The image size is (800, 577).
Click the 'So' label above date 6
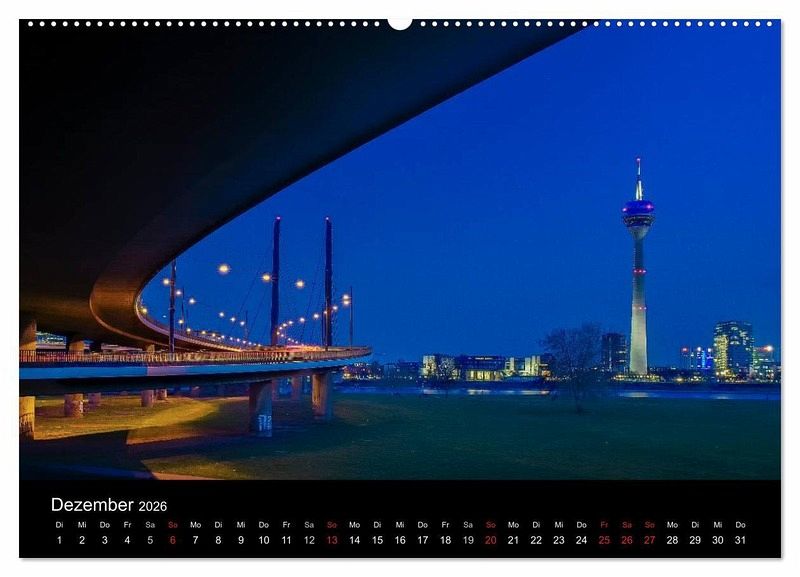tap(172, 524)
